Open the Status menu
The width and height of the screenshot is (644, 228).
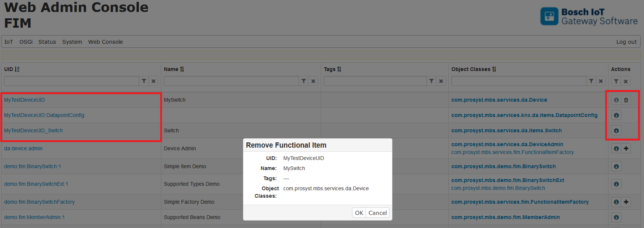pos(47,42)
